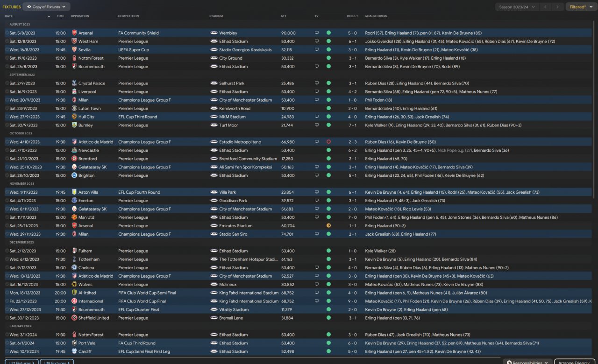Screen dimensions: 598x364
Task: Click the green win indicator in the Fulham row
Action: point(328,251)
